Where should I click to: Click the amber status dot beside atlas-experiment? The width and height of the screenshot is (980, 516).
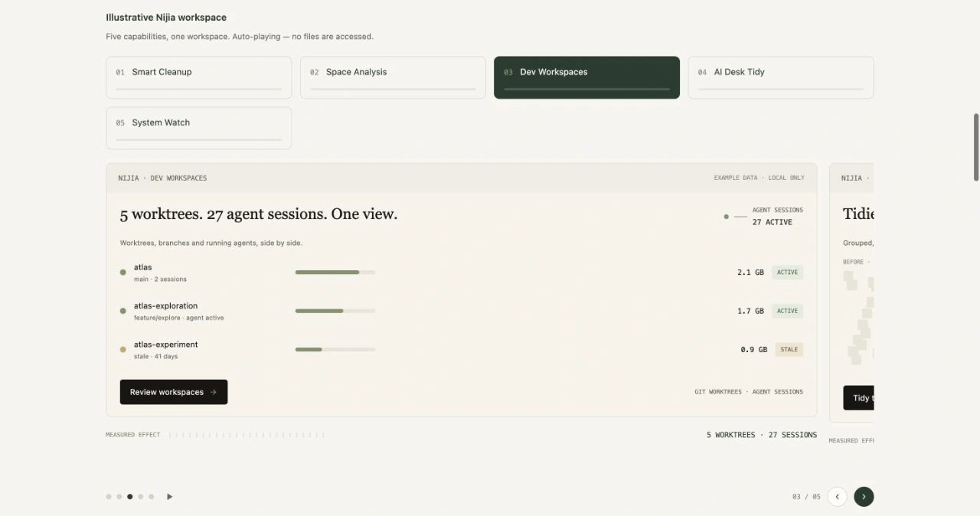click(x=122, y=349)
